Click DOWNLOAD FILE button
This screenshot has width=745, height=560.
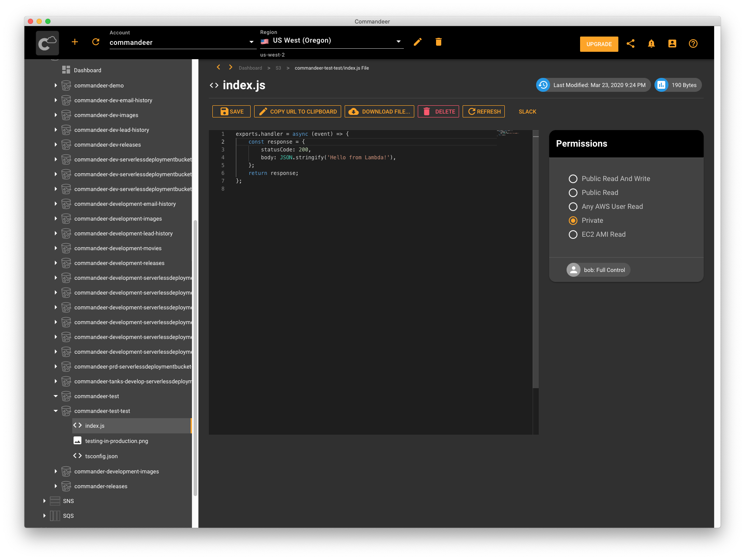tap(379, 111)
